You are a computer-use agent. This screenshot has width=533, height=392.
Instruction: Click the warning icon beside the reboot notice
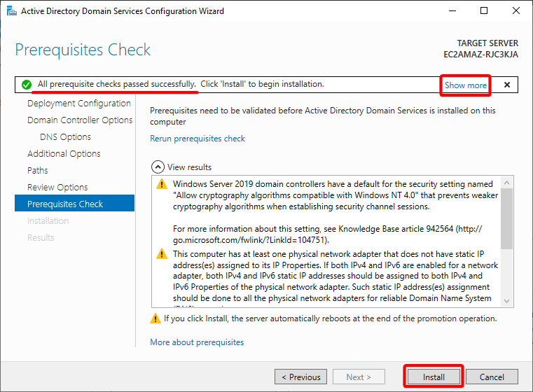tap(155, 318)
